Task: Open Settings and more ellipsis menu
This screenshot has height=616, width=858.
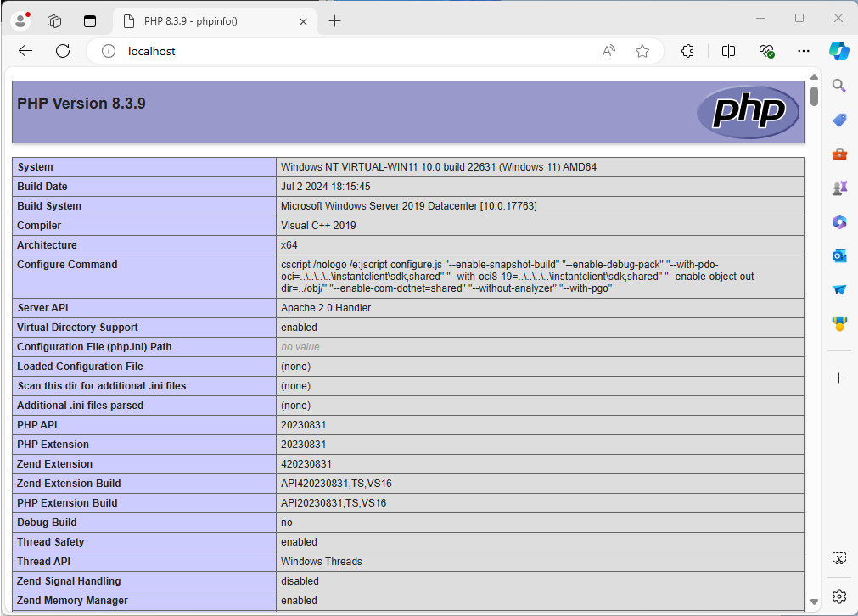Action: coord(804,51)
